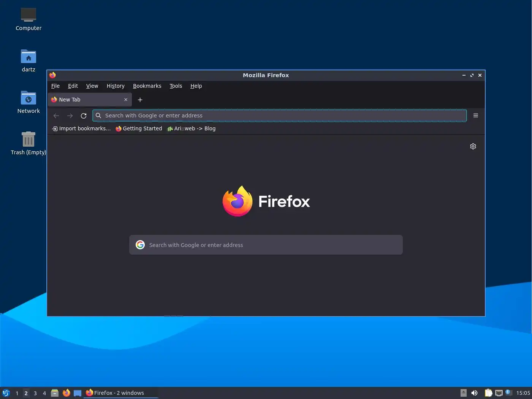
Task: Click Firefox - 2 windows taskbar button
Action: click(121, 393)
